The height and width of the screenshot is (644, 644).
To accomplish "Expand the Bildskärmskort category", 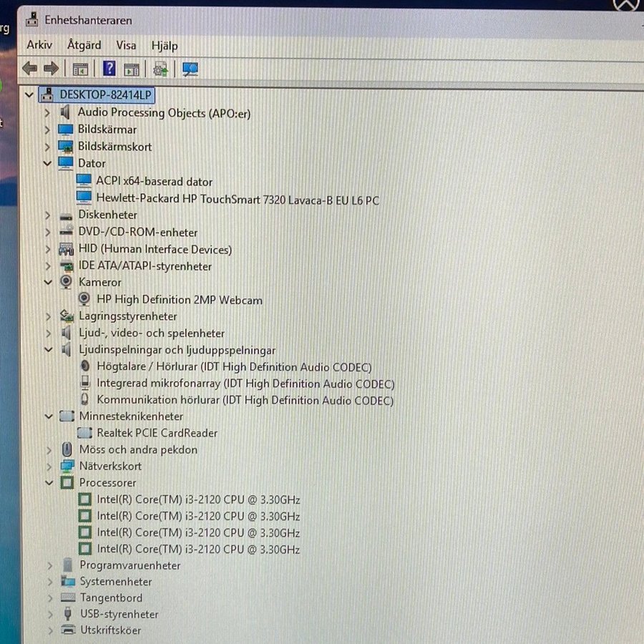I will point(47,147).
